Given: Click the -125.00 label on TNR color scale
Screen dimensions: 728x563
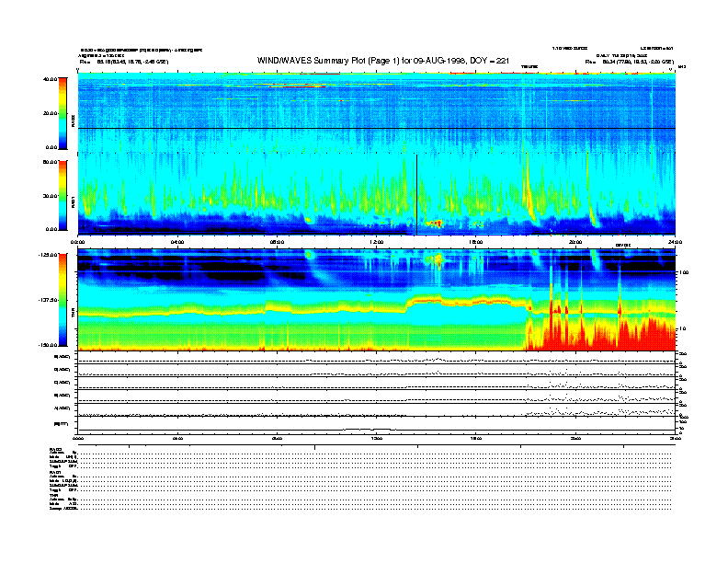Looking at the screenshot, I should coord(48,255).
